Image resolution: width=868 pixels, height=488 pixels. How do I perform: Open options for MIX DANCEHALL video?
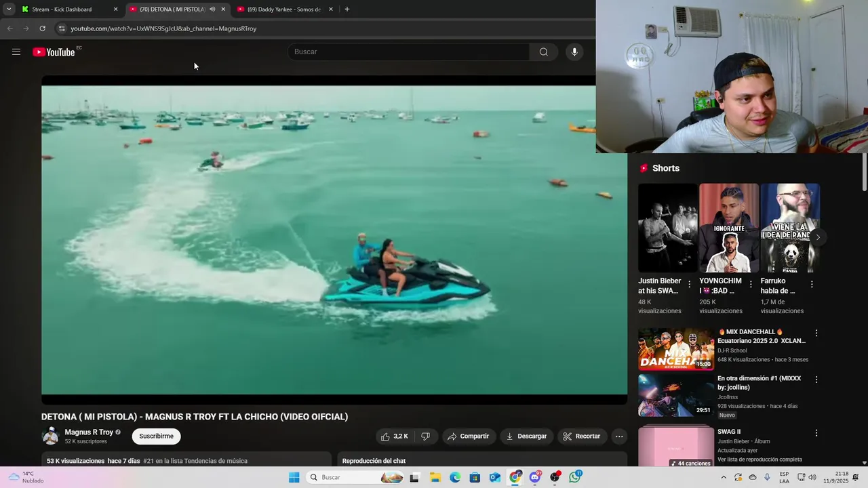click(x=816, y=333)
